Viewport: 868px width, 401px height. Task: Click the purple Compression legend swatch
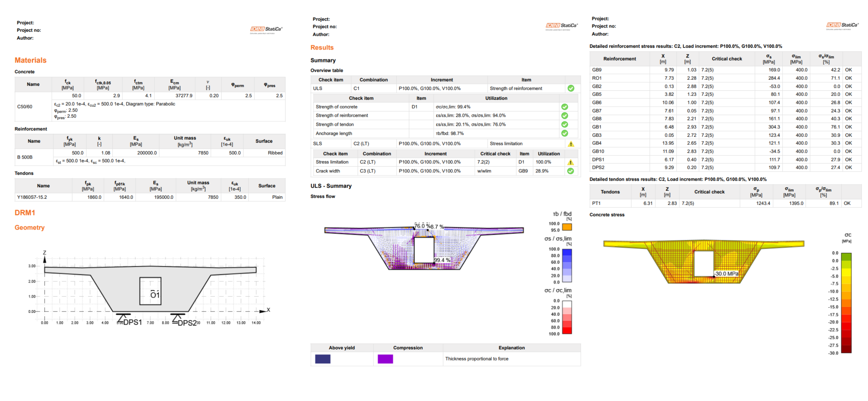point(385,359)
